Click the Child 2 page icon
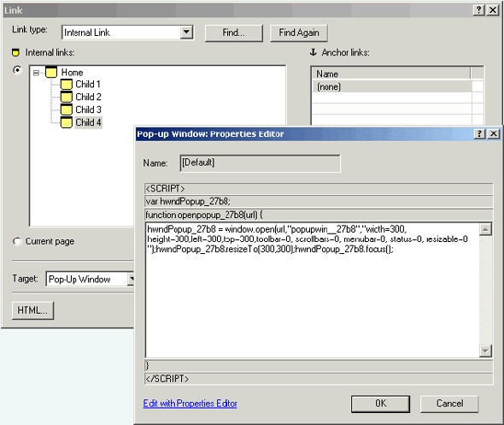Screen dimensions: 504x425 point(67,97)
